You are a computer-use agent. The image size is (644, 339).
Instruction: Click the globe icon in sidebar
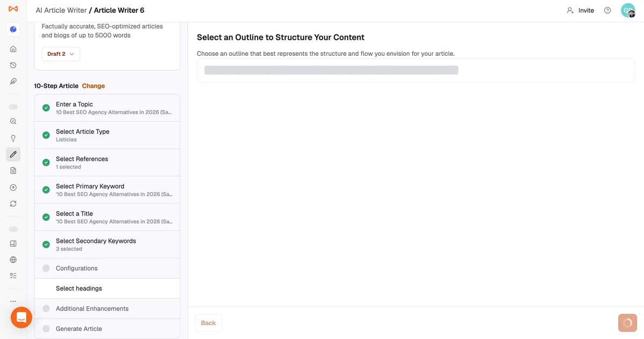(13, 259)
